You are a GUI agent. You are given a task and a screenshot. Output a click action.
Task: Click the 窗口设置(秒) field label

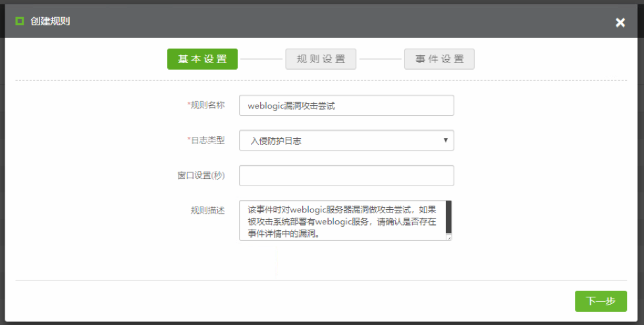201,176
